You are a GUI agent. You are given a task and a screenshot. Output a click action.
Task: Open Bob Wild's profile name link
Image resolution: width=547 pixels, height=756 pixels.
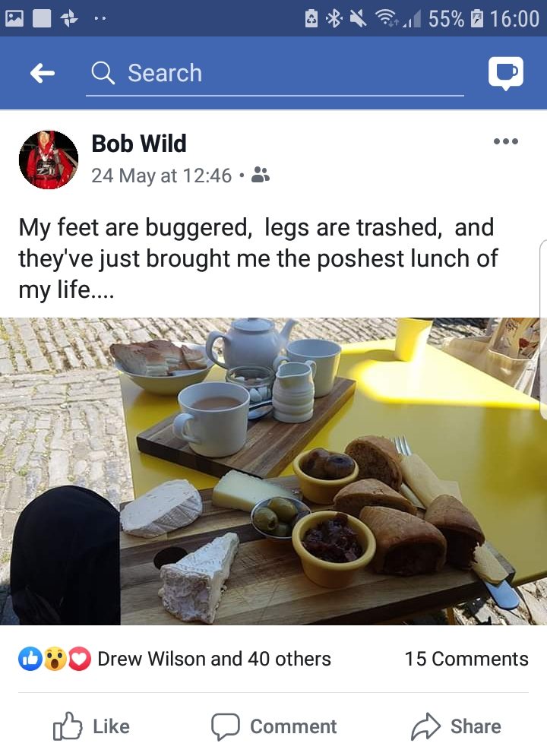pyautogui.click(x=138, y=143)
